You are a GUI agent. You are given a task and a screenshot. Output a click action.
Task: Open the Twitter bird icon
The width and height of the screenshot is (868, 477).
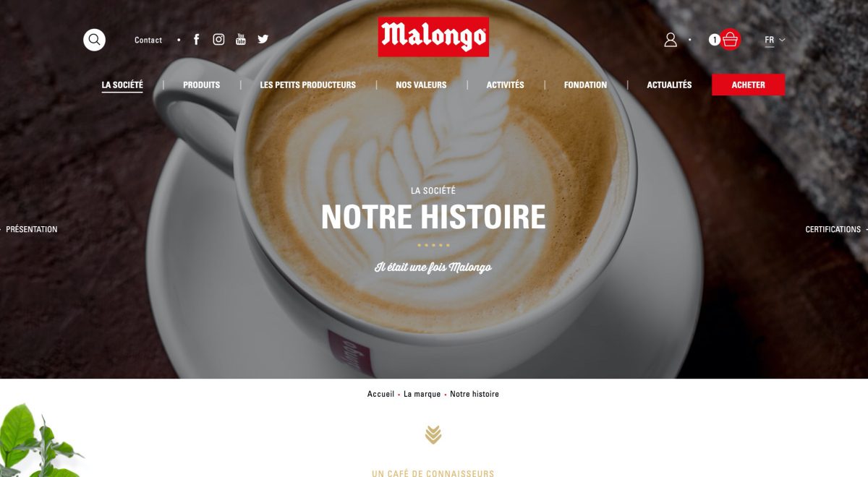click(263, 39)
